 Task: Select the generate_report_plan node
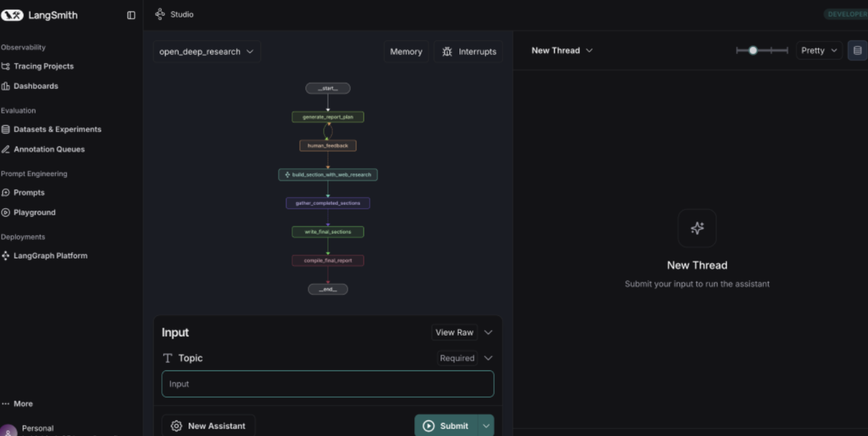pos(328,117)
